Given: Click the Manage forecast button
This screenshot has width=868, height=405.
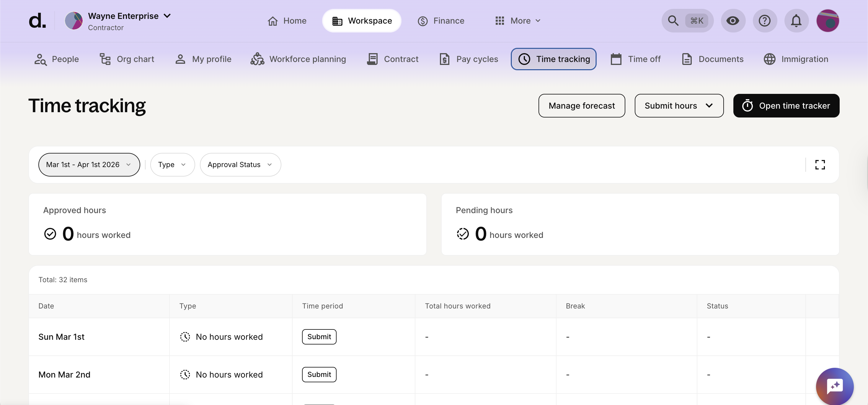Looking at the screenshot, I should 581,105.
